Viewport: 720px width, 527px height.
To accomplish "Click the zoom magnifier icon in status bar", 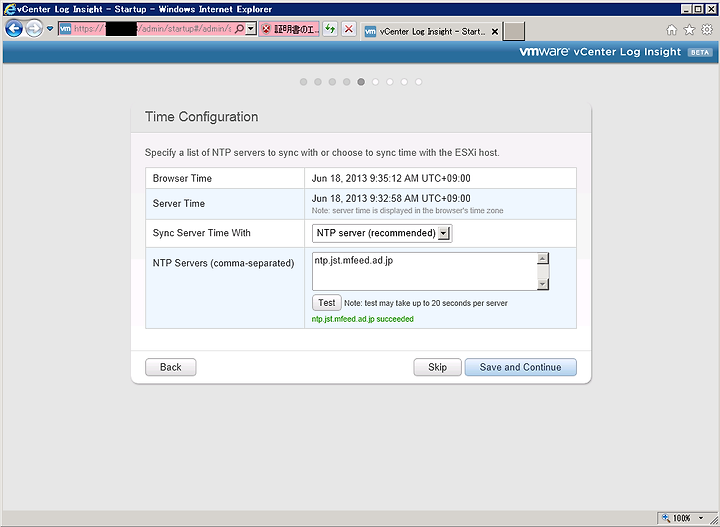I will click(666, 518).
